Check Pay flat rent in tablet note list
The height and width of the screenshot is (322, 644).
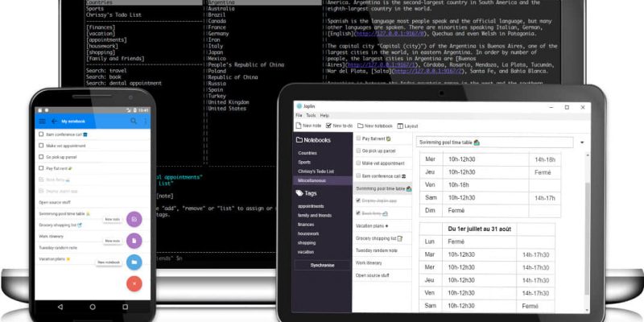[x=358, y=138]
